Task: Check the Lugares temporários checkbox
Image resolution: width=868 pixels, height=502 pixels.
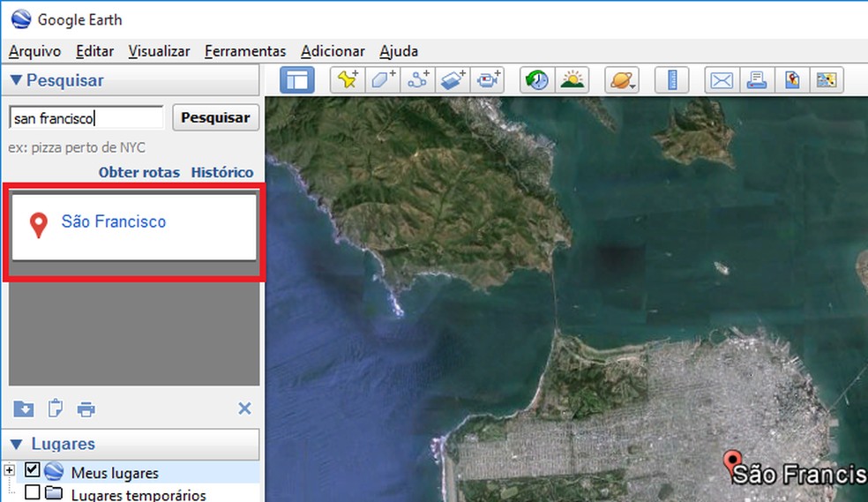Action: click(32, 492)
